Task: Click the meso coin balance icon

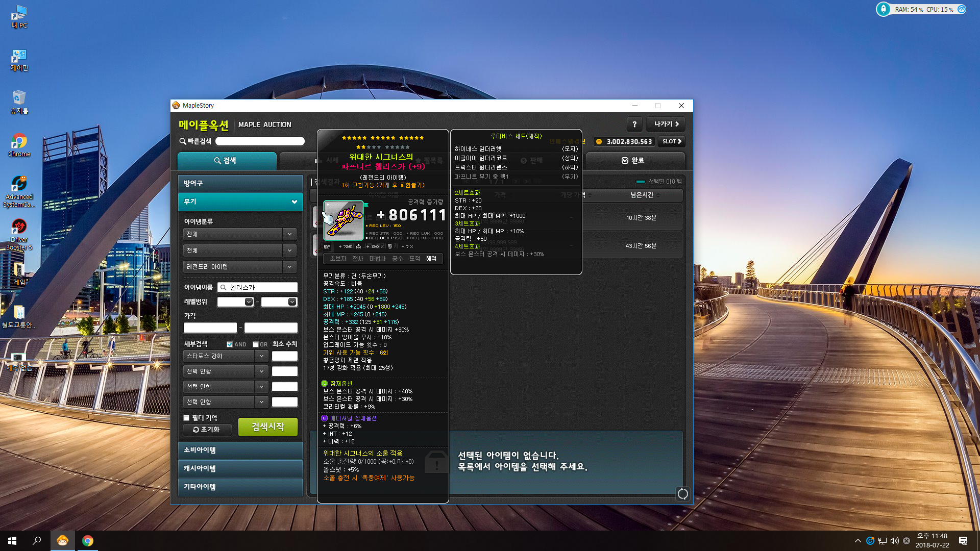Action: click(x=599, y=142)
